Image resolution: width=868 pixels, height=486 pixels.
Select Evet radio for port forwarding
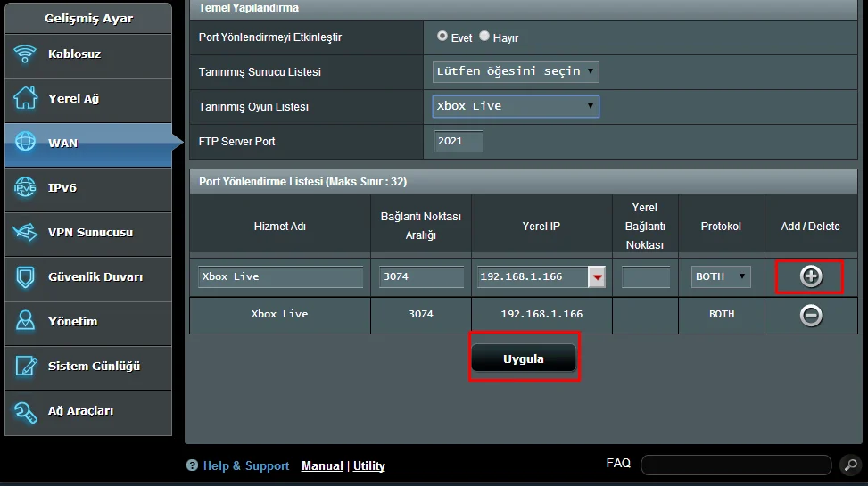pos(442,37)
